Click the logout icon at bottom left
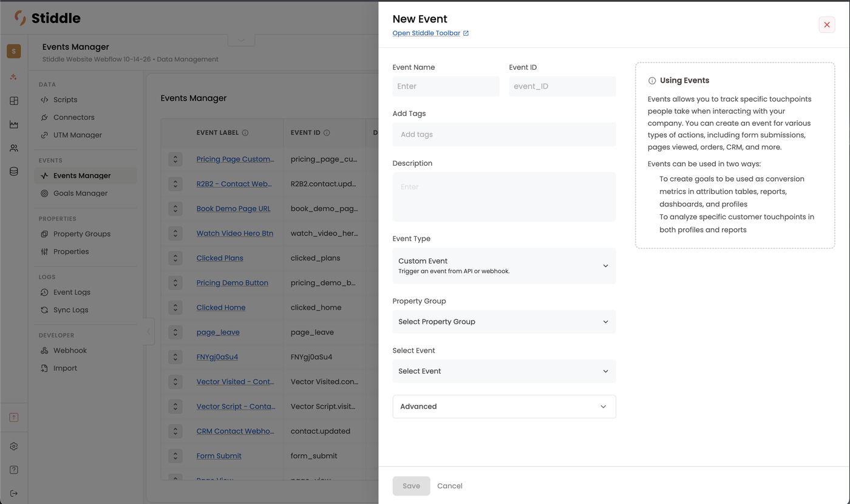 coord(14,493)
